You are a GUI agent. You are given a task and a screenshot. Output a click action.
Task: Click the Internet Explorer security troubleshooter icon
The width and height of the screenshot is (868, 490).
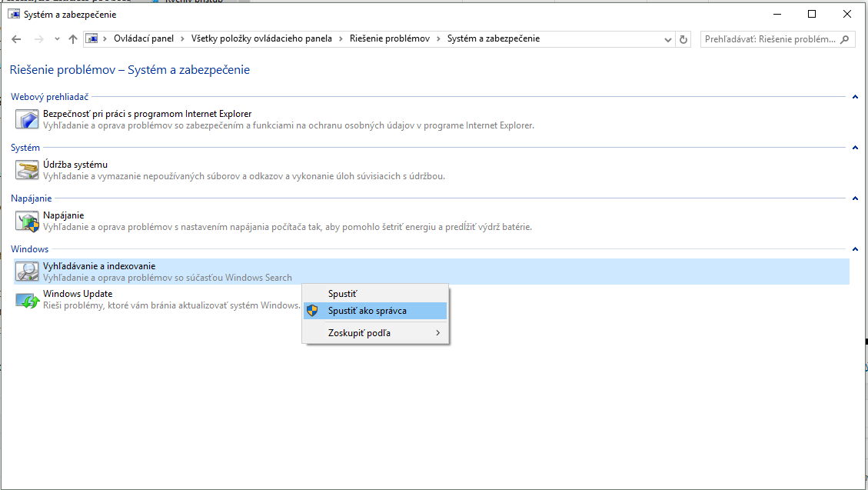pos(27,119)
